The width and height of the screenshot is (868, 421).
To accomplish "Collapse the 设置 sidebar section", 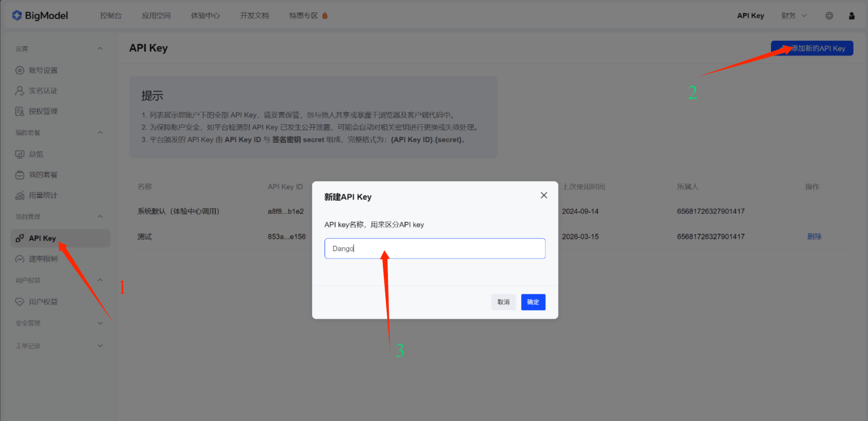I will (x=100, y=49).
